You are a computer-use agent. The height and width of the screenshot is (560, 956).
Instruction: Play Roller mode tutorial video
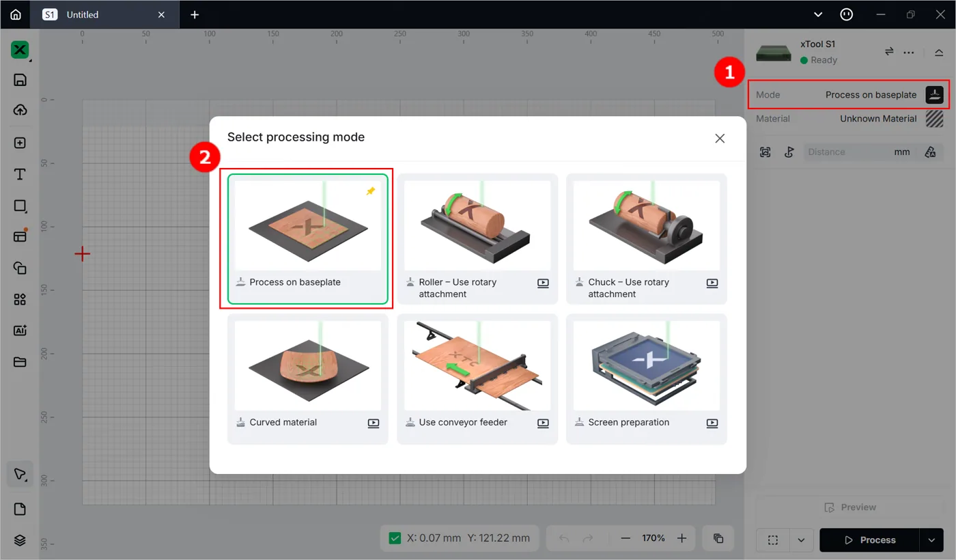543,283
